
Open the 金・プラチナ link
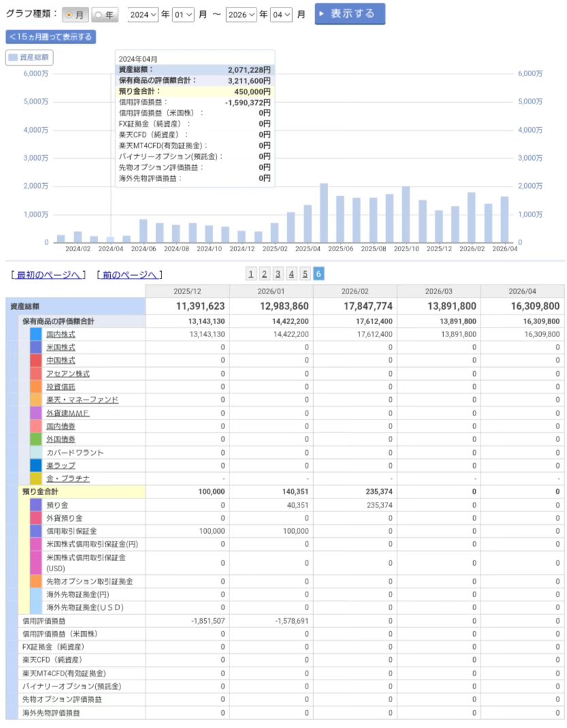point(67,479)
